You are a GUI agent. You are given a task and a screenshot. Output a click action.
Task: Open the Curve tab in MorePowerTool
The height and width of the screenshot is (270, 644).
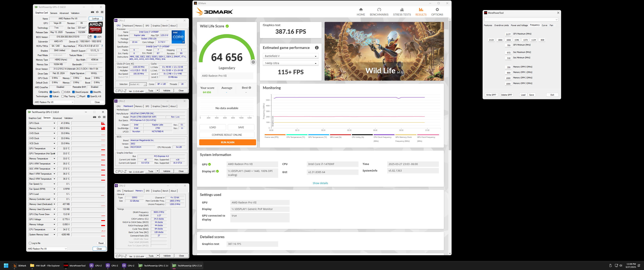[544, 25]
